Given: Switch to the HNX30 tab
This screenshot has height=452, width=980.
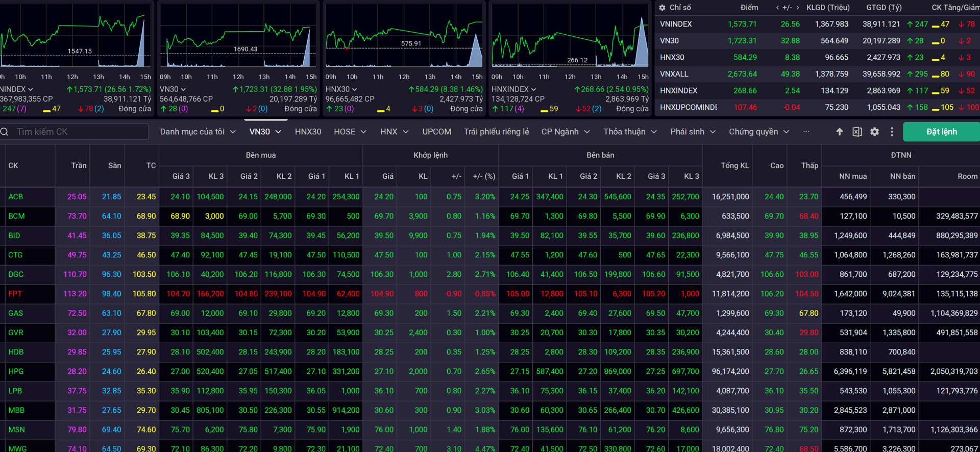Looking at the screenshot, I should 308,132.
